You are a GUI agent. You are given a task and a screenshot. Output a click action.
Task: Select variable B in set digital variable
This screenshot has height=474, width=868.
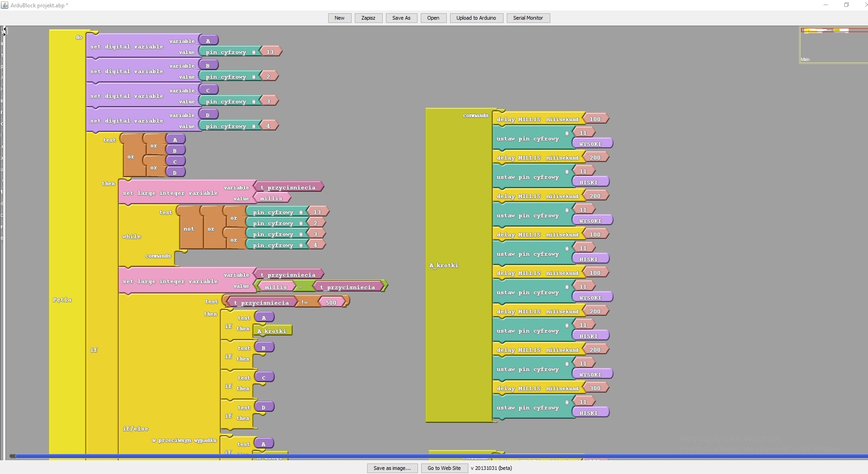pos(208,65)
